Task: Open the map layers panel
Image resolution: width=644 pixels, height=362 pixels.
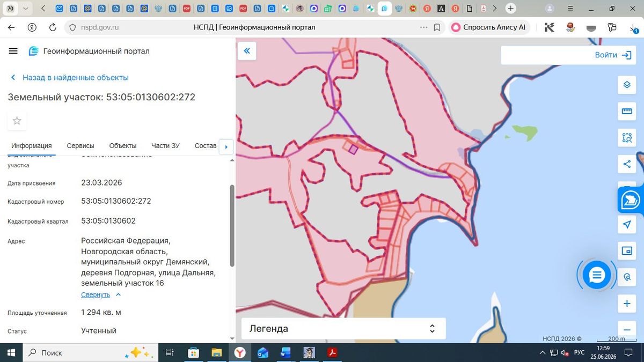Action: coord(627,85)
